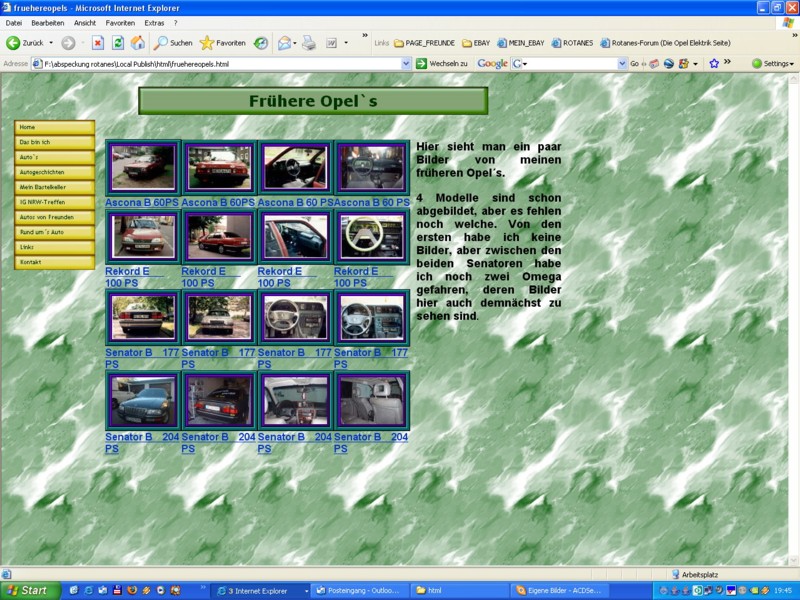Open the Favoriten menu in menu bar

point(120,22)
